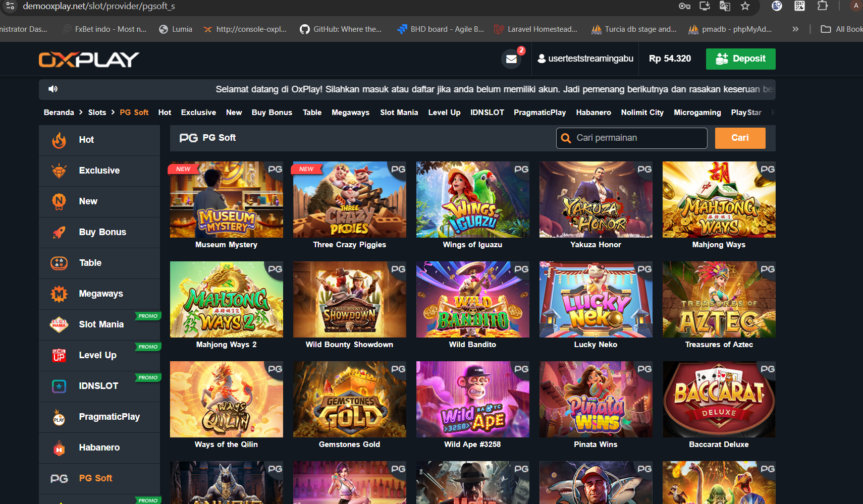Click the translate page icon in address bar
This screenshot has width=863, height=504.
point(725,6)
